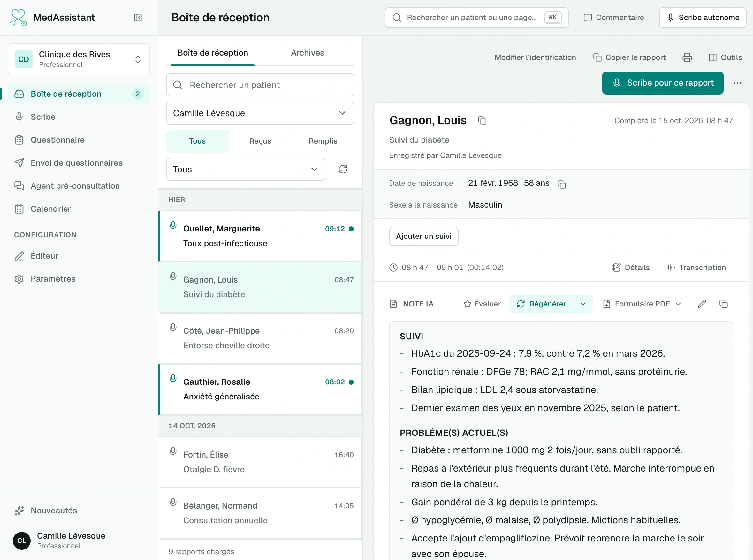Viewport: 753px width, 560px height.
Task: Select the Reçus filter segment
Action: tap(260, 141)
